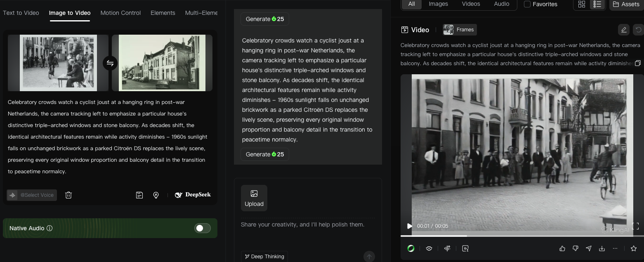Copy the video prompt text
Viewport: 644px width, 262px height.
[638, 63]
